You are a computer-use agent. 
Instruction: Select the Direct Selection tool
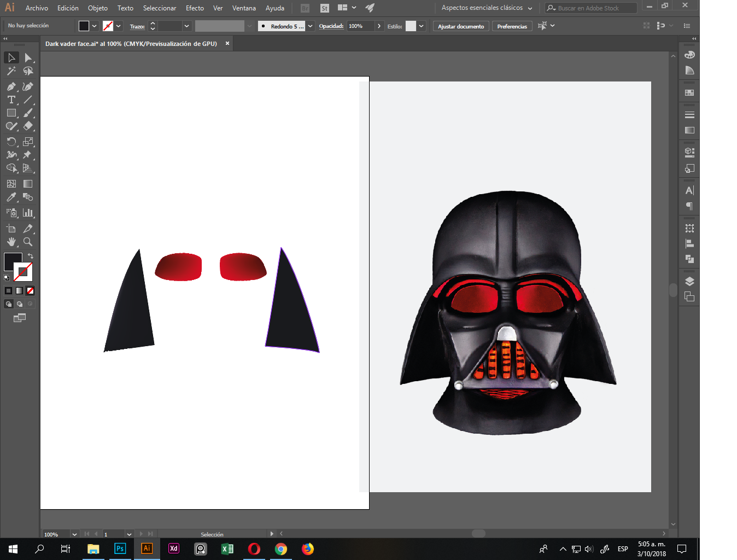pos(28,57)
